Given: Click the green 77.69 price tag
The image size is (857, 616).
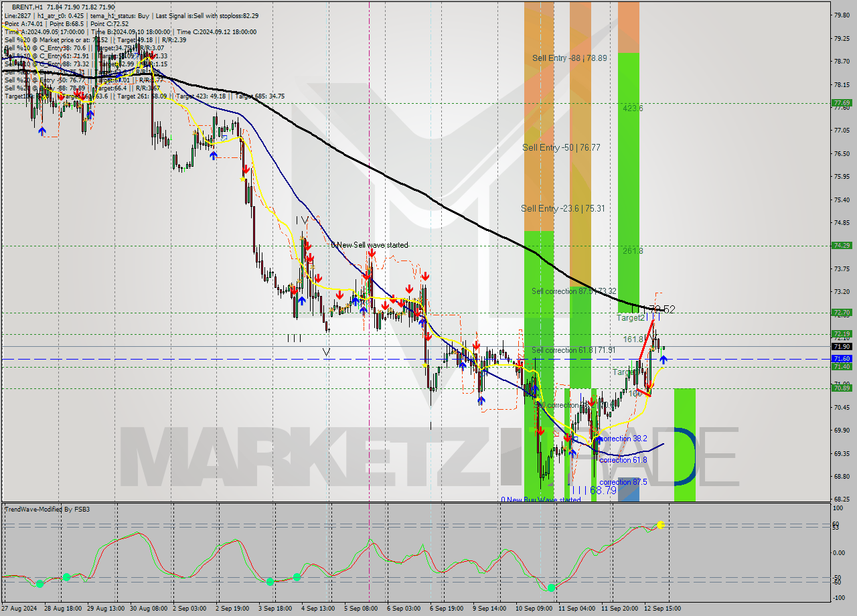Looking at the screenshot, I should (x=842, y=103).
